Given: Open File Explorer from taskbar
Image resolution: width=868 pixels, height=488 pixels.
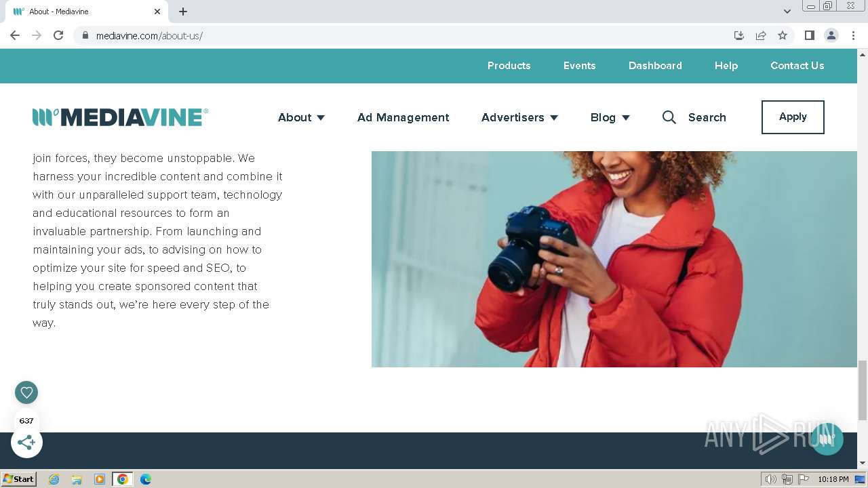Looking at the screenshot, I should tap(77, 479).
